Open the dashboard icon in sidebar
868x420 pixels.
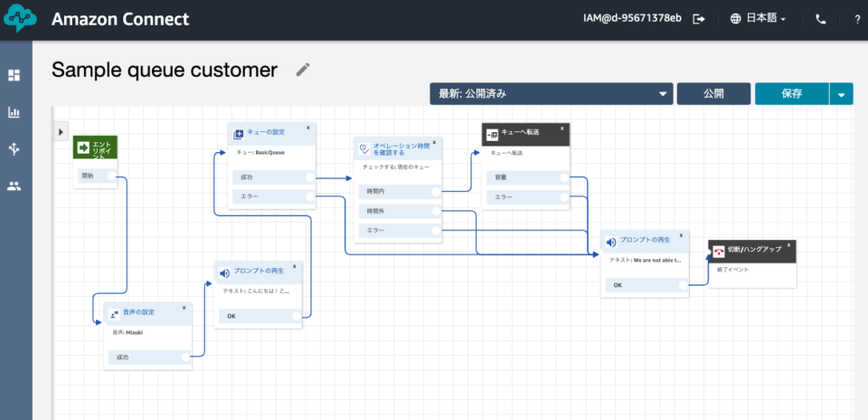[x=14, y=75]
